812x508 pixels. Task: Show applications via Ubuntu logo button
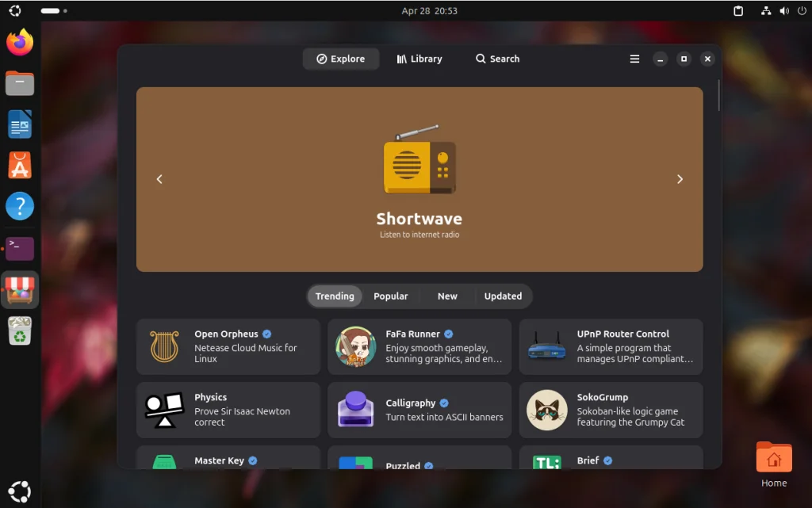pos(20,491)
